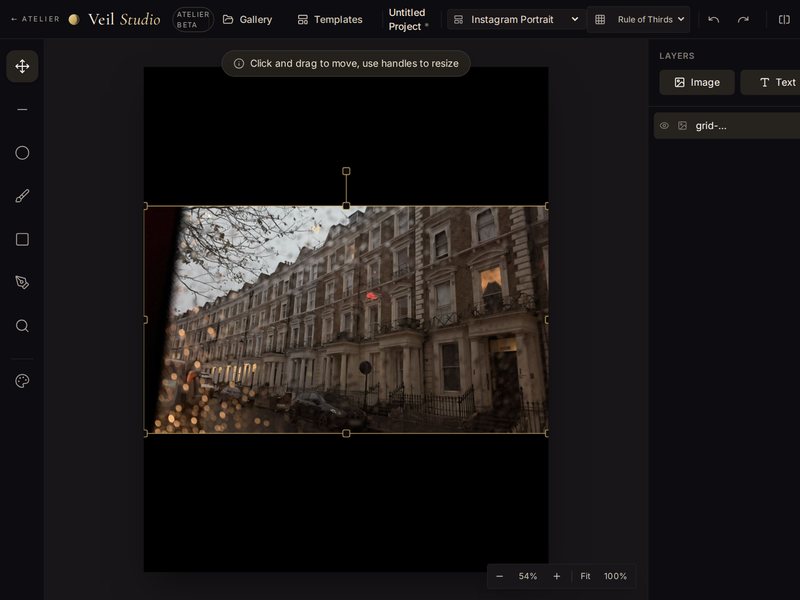The width and height of the screenshot is (800, 600).
Task: Select the Brush tool
Action: (22, 196)
